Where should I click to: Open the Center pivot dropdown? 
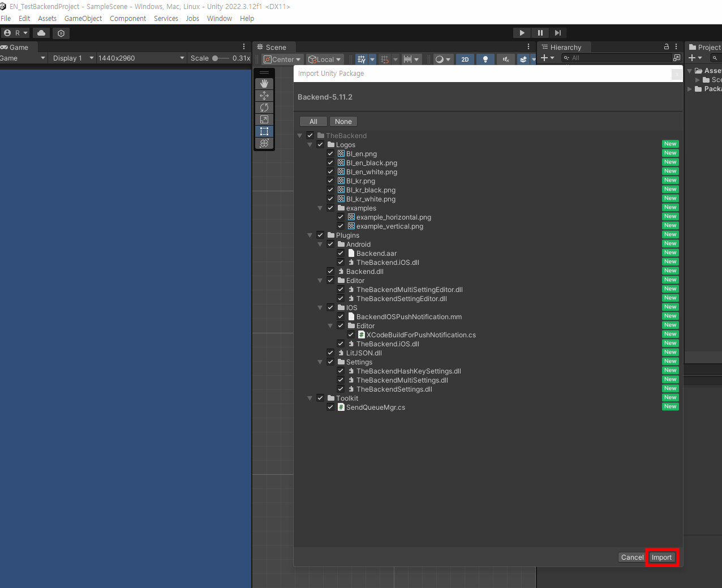coord(282,59)
